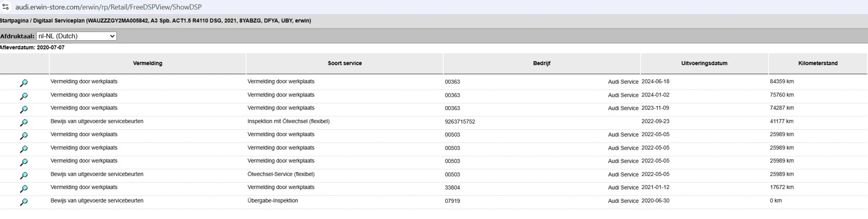Click company code 33804 in Bedrijf column
868x219 pixels.
point(452,187)
